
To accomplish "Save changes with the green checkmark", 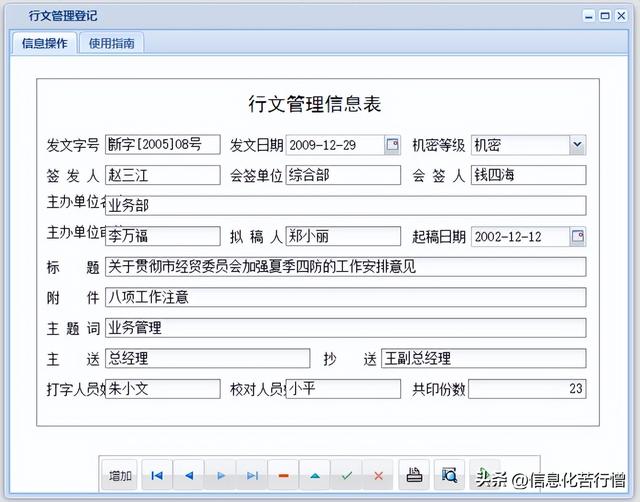I will 347,475.
